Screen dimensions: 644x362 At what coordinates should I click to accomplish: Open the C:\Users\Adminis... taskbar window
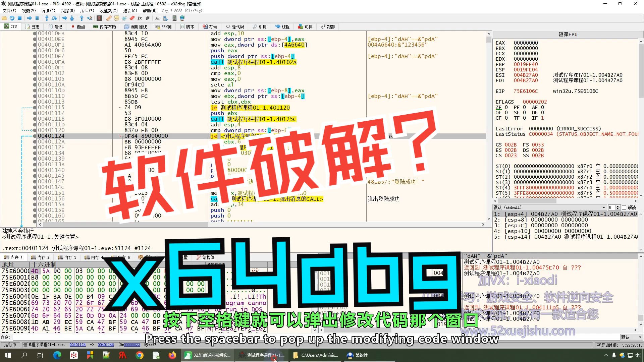point(316,355)
